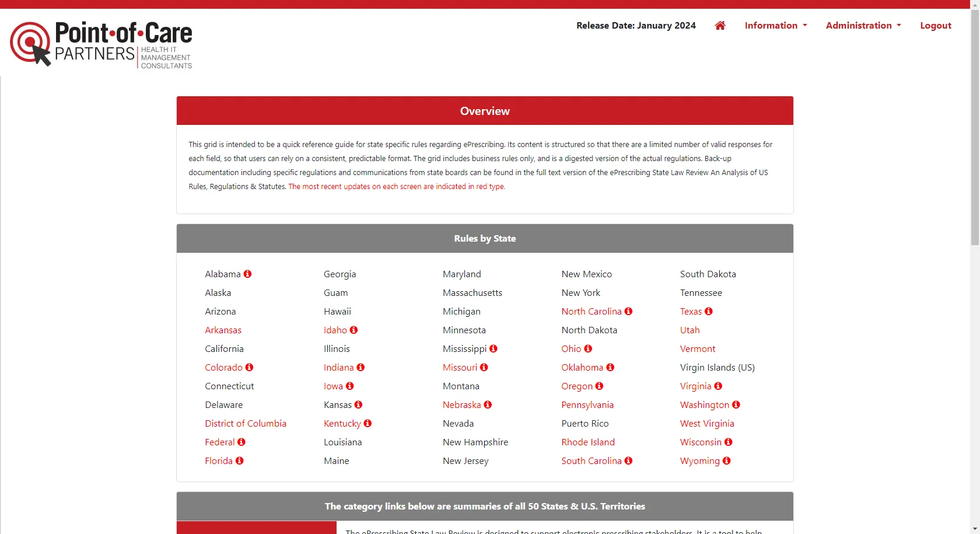Screen dimensions: 980x534
Task: Click the info icon beside Colorado
Action: click(249, 367)
